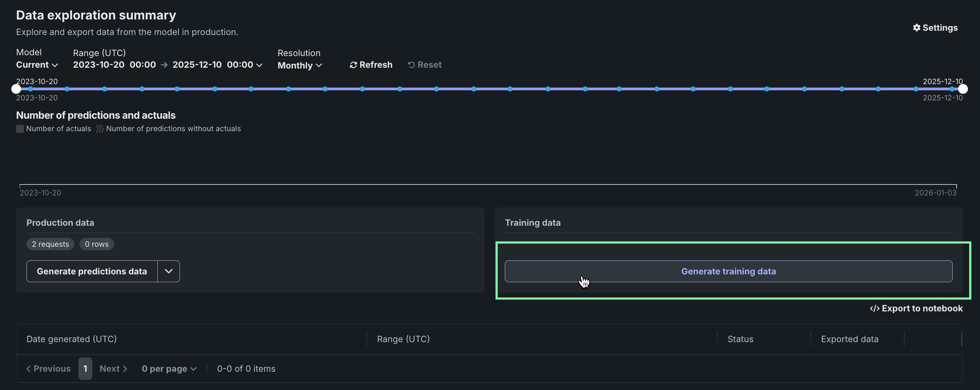Open Settings via the gear icon

click(x=917, y=28)
